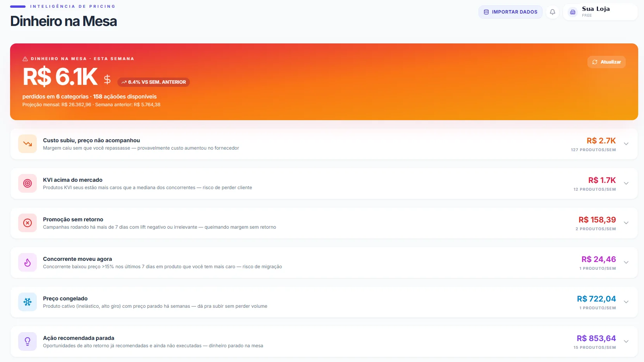Click the trend arrow in the 6.4% badge
The image size is (644, 362).
[x=124, y=82]
